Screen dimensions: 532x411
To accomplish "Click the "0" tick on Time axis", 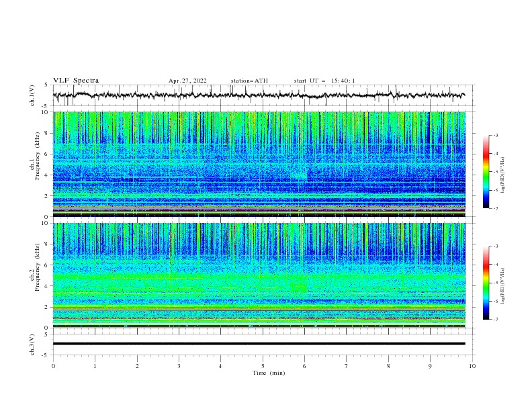I will [53, 366].
